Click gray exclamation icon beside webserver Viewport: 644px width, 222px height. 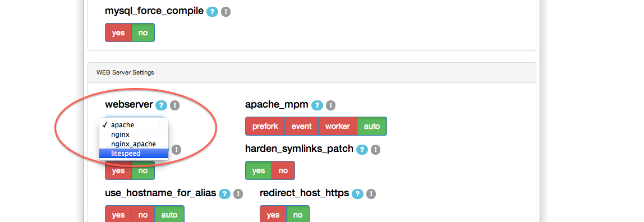click(x=174, y=105)
